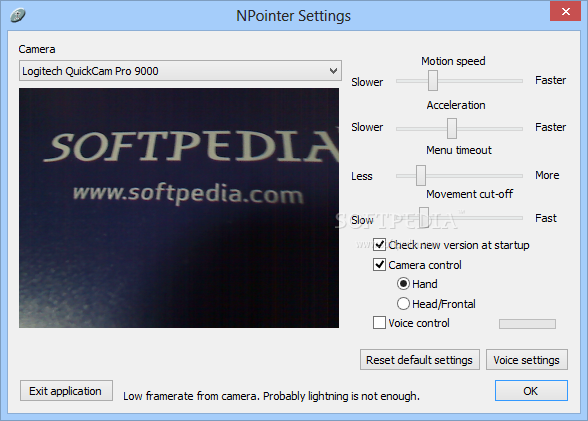588x421 pixels.
Task: Click the Motion speed label
Action: pyautogui.click(x=453, y=61)
